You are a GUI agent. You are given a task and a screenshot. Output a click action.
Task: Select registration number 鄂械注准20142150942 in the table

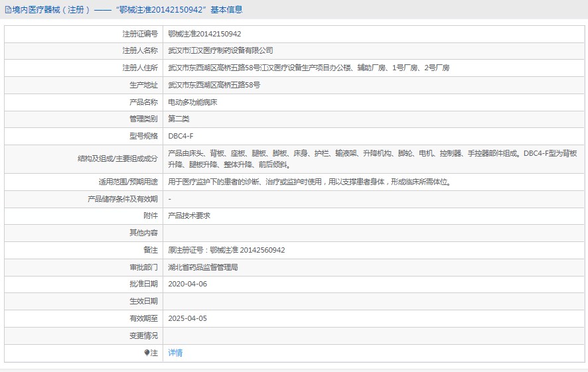[x=204, y=34]
